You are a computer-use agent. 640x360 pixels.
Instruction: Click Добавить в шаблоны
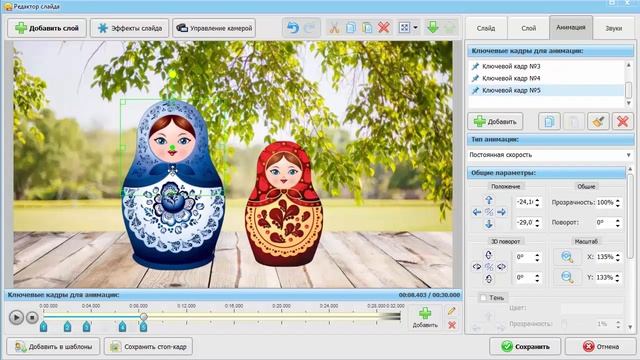53,347
